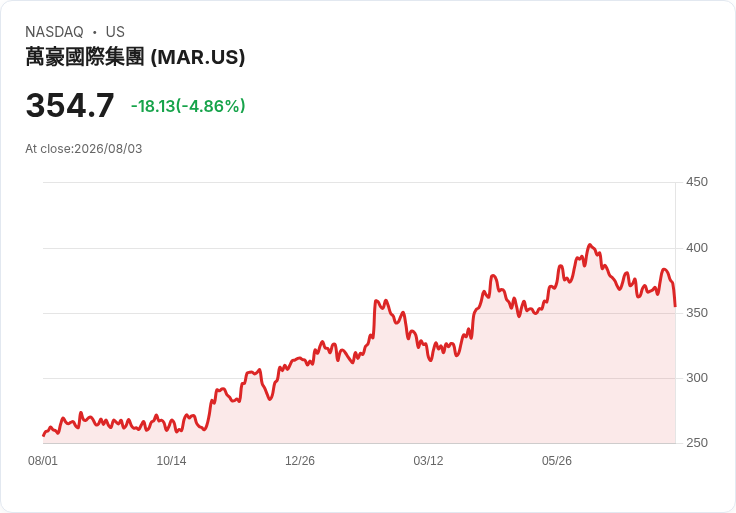Screen dimensions: 736x513
Task: Click the chart's highest peak near 400
Action: [590, 245]
